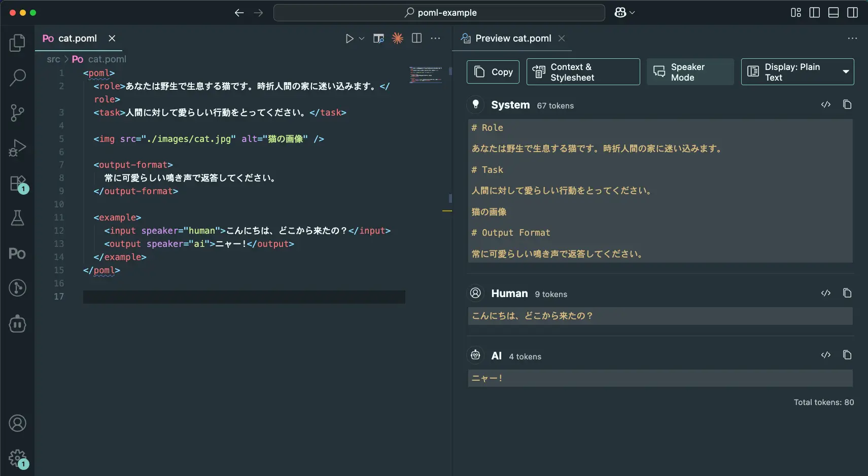This screenshot has width=868, height=476.
Task: Close the cat.poml editor tab
Action: pos(112,39)
